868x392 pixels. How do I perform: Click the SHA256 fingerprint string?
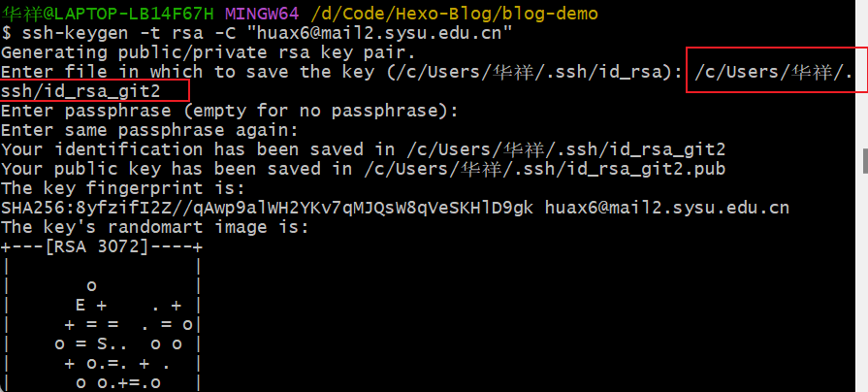coord(272,208)
